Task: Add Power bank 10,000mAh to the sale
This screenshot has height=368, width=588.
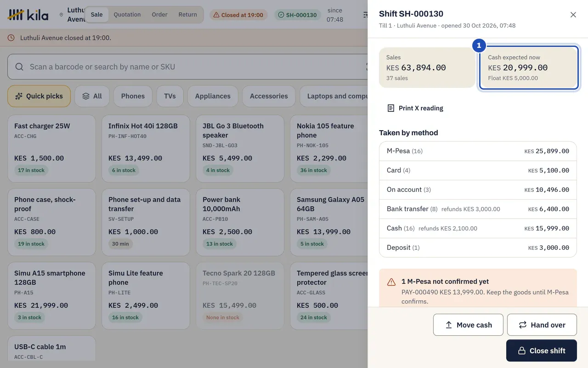Action: [x=240, y=222]
